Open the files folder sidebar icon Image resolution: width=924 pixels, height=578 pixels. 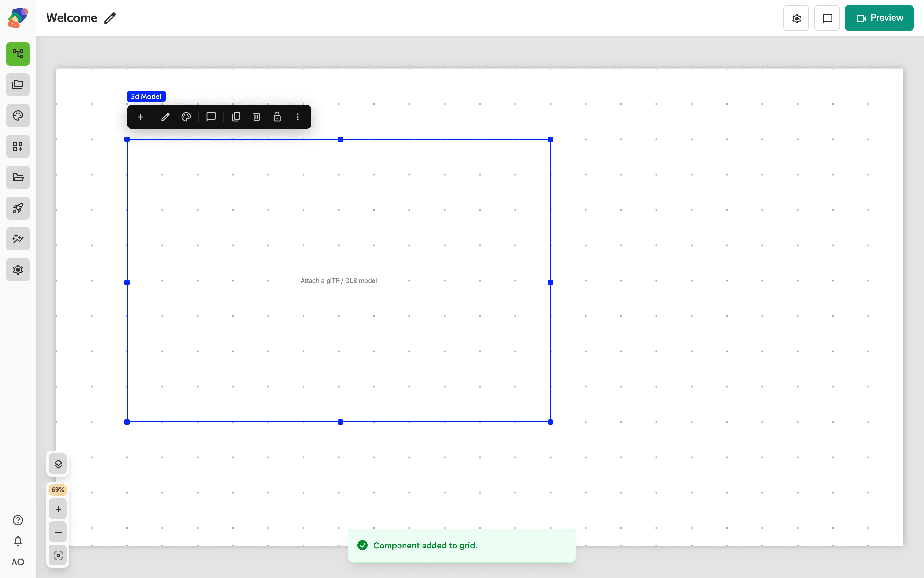tap(18, 177)
